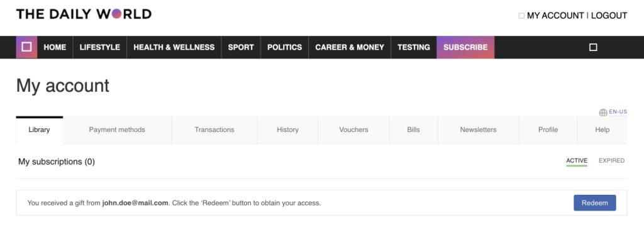Show Expired subscriptions filter
This screenshot has height=242, width=644.
611,161
